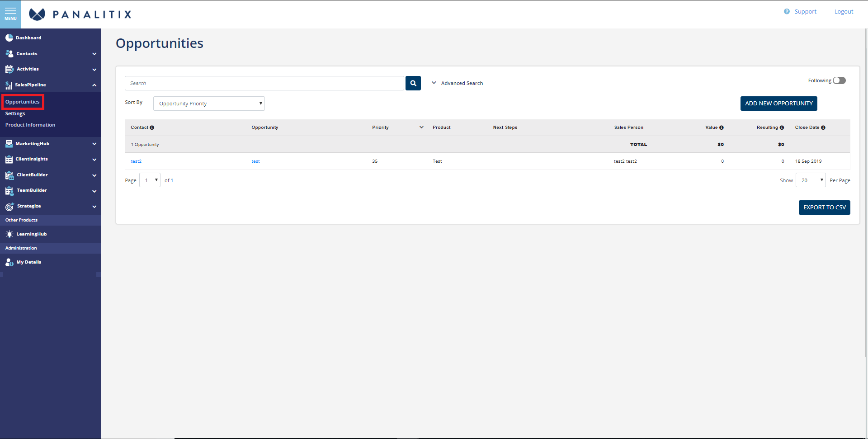The width and height of the screenshot is (868, 439).
Task: Expand the Contacts menu chevron
Action: click(94, 54)
